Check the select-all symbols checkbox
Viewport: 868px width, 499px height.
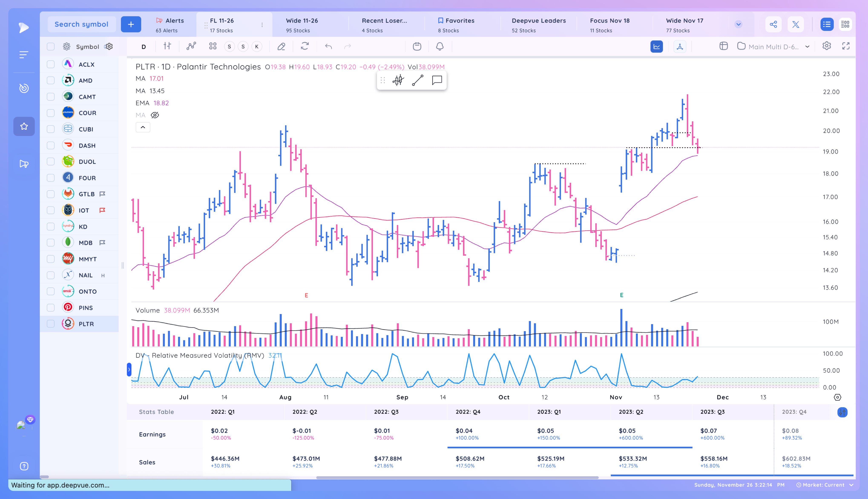[x=51, y=47]
